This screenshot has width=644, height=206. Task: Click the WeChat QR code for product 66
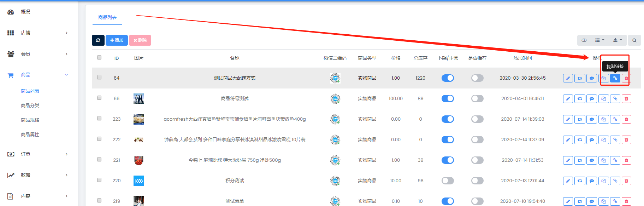tap(335, 99)
